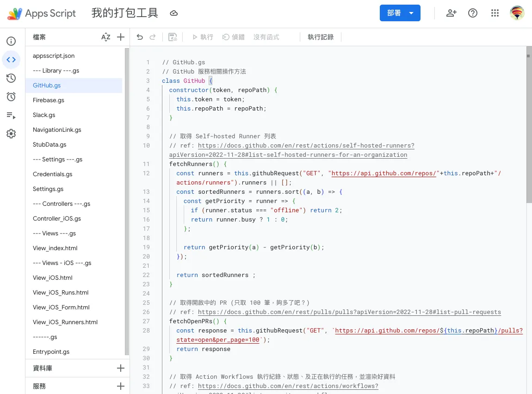Add a library via 資料庫 plus
This screenshot has width=532, height=394.
coord(121,368)
